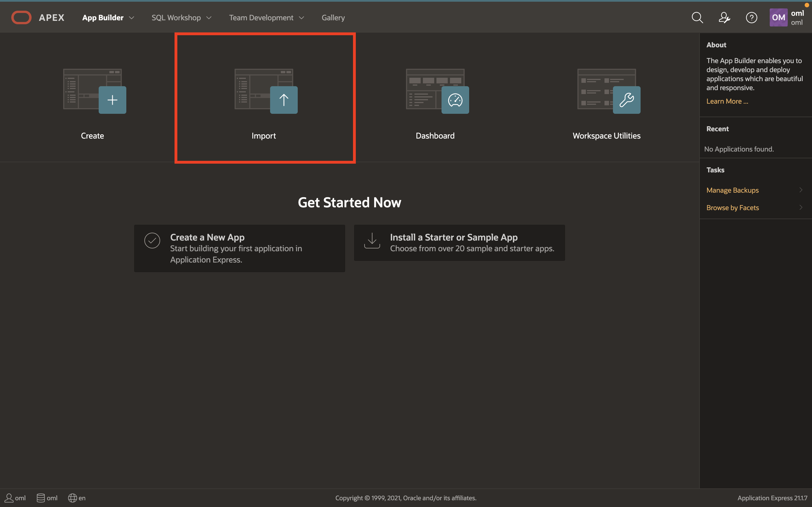Click the Learn More link
This screenshot has width=812, height=507.
tap(727, 101)
